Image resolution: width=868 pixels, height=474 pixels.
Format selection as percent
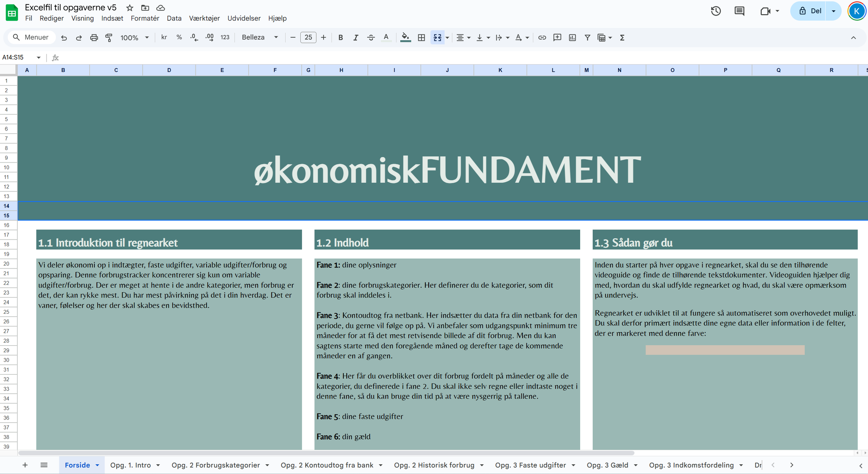pos(179,37)
